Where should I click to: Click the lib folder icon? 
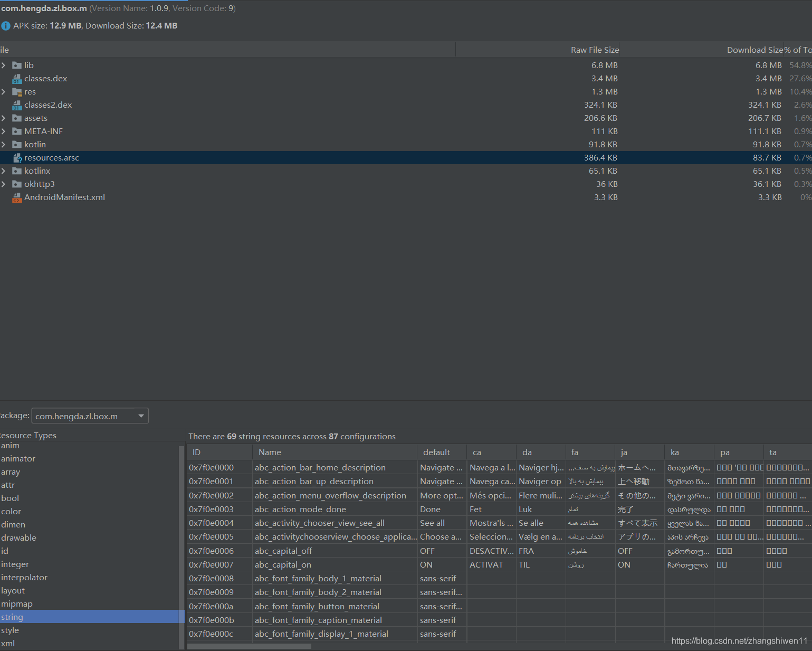point(17,65)
